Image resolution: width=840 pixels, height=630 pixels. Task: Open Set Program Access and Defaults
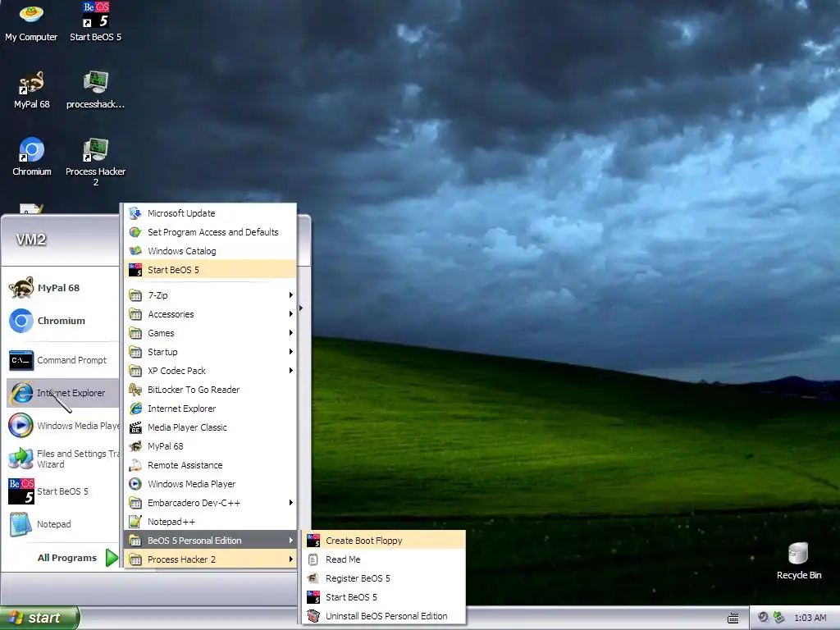pyautogui.click(x=211, y=232)
